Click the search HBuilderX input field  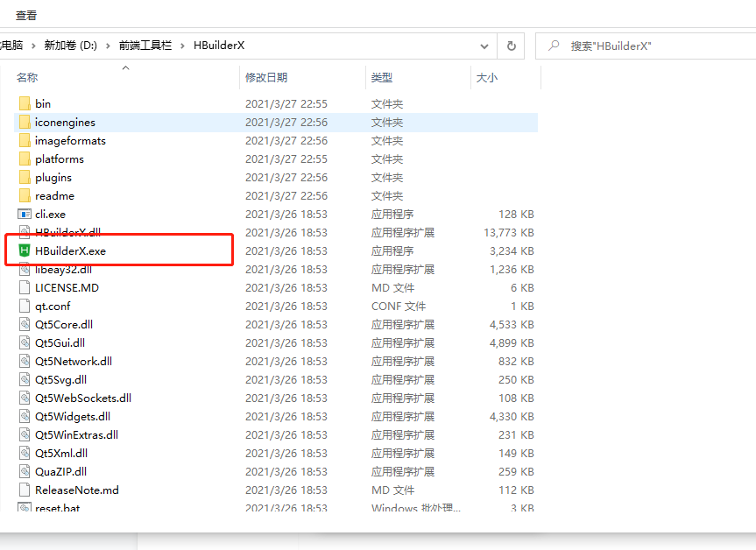click(646, 46)
